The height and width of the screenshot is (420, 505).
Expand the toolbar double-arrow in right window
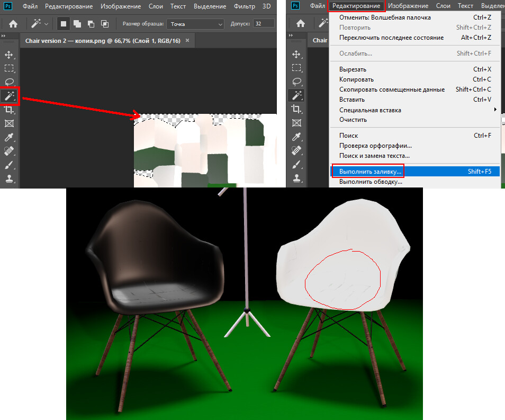click(291, 35)
